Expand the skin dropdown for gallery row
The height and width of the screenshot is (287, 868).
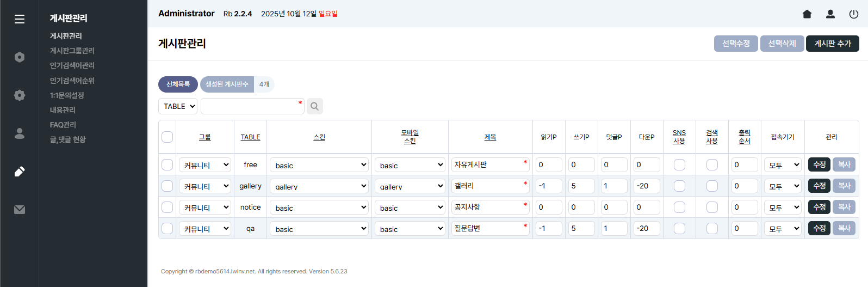[319, 186]
